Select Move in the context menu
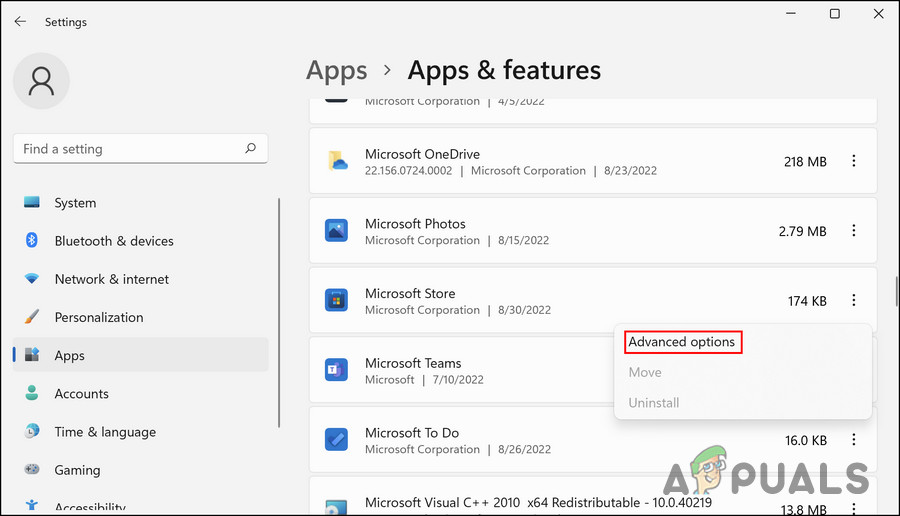 [645, 372]
